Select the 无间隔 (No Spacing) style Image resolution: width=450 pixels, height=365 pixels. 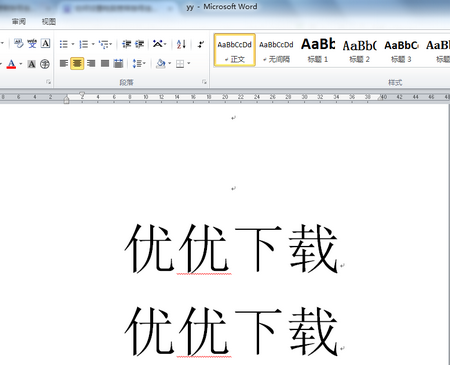pos(276,50)
